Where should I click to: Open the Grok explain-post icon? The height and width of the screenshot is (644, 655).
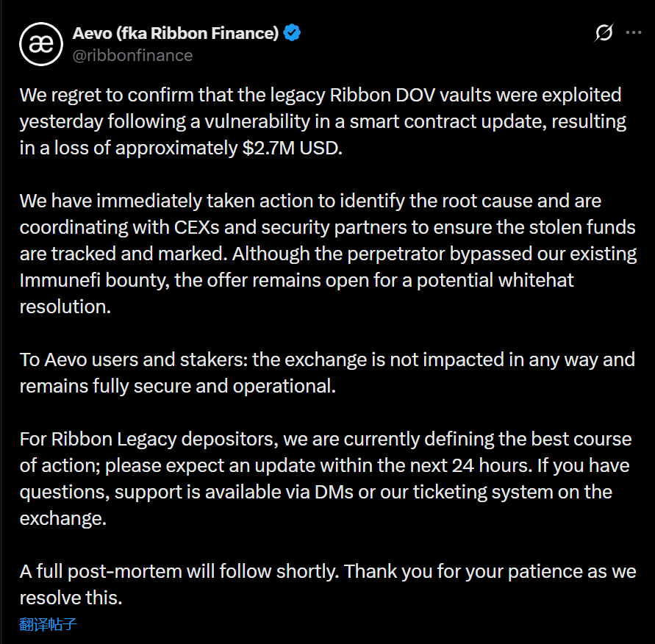point(604,33)
